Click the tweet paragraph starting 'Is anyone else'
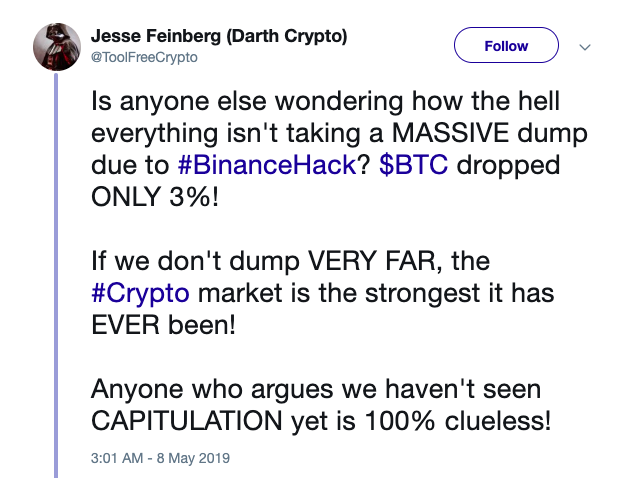The height and width of the screenshot is (478, 621). click(x=339, y=149)
